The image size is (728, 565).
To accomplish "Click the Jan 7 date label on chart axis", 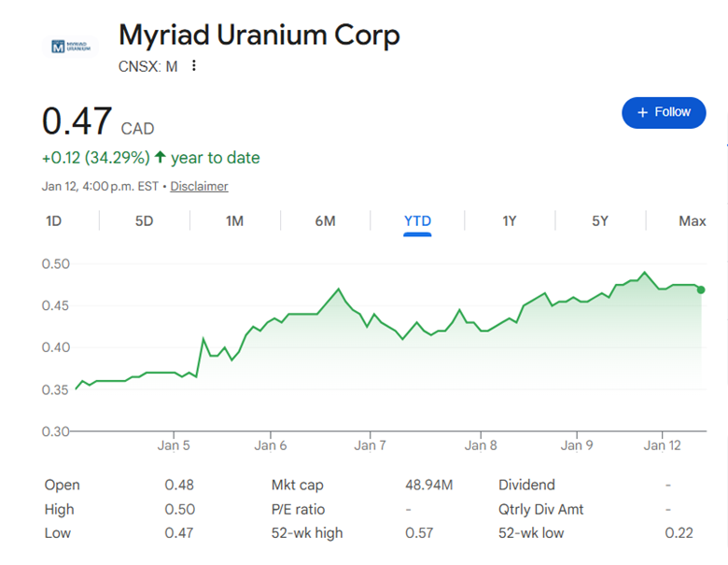I will 371,445.
